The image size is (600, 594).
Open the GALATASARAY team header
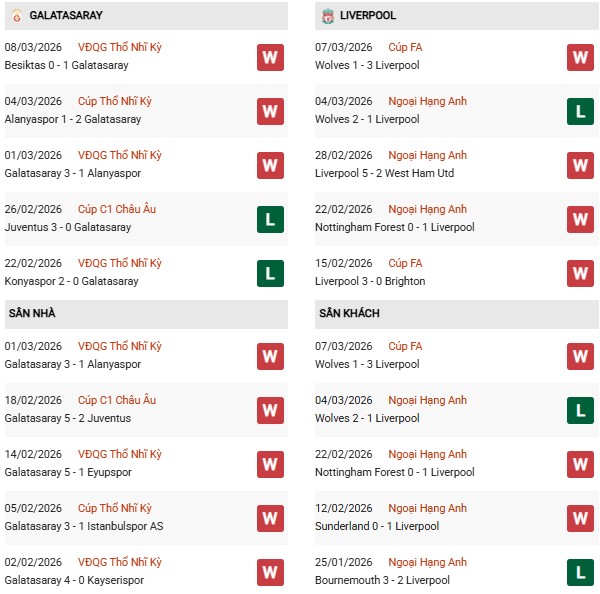coord(66,16)
